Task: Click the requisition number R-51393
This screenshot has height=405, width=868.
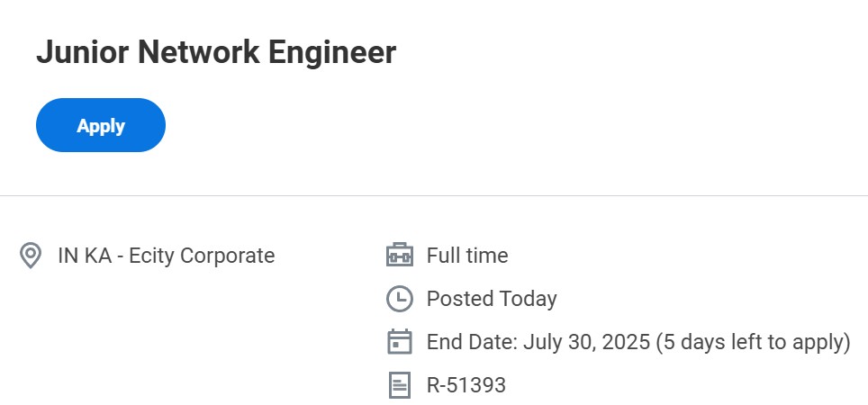Action: tap(466, 385)
